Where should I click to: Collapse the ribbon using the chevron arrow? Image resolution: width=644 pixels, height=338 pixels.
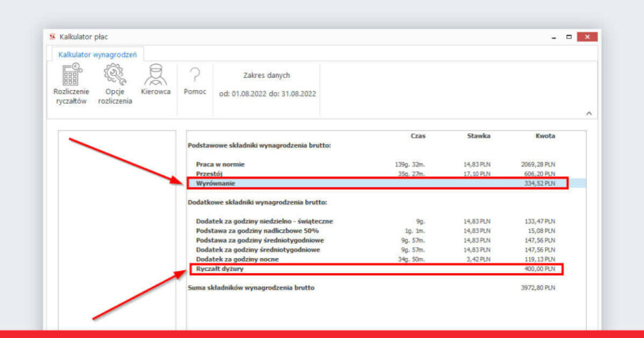coord(589,114)
